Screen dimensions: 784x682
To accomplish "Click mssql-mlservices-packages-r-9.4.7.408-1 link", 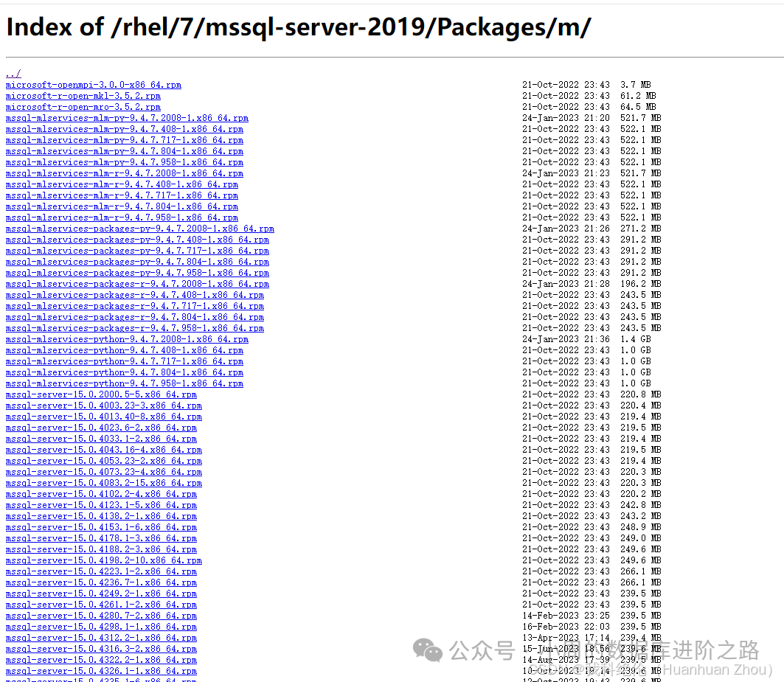I will [x=135, y=295].
